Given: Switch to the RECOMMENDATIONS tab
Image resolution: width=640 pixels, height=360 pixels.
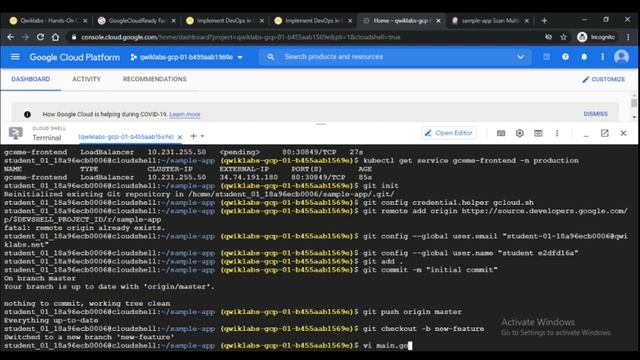Looking at the screenshot, I should coord(155,79).
